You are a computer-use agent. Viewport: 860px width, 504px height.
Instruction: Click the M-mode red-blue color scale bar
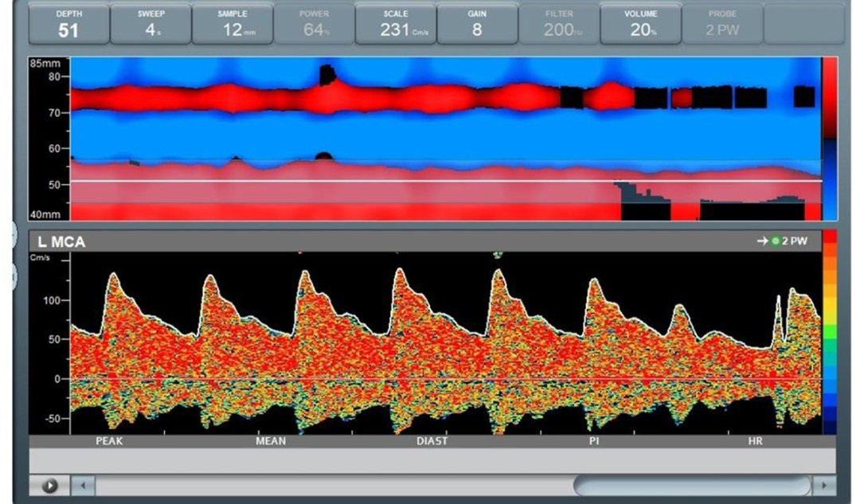(x=830, y=139)
